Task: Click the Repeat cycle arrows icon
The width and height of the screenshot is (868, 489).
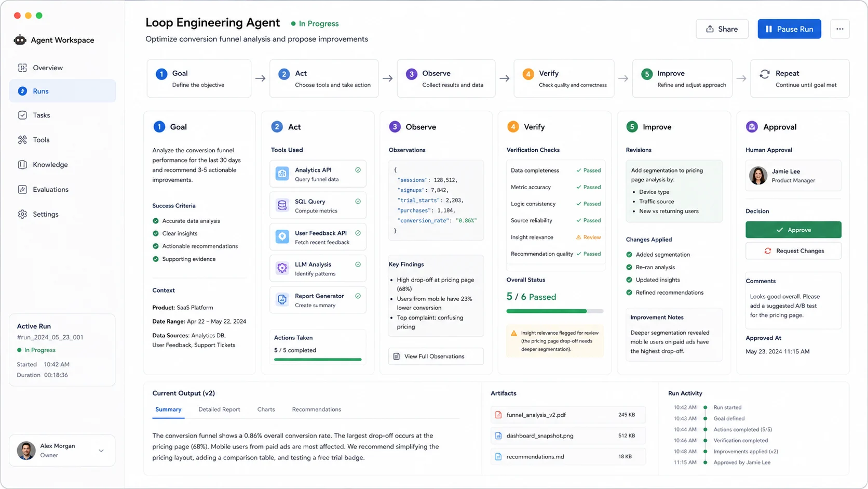Action: (765, 74)
